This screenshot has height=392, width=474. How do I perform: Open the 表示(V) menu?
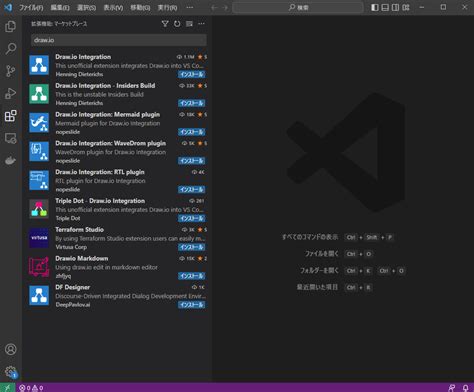click(113, 7)
